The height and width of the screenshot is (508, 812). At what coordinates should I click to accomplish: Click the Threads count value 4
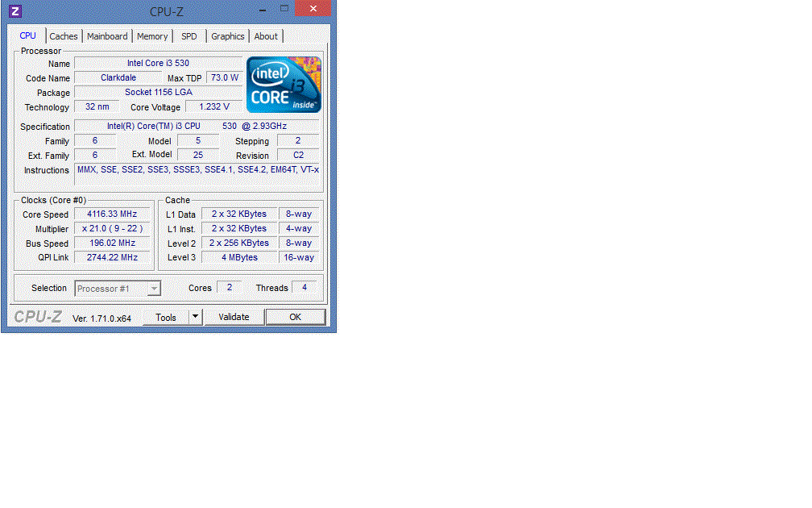click(x=304, y=287)
